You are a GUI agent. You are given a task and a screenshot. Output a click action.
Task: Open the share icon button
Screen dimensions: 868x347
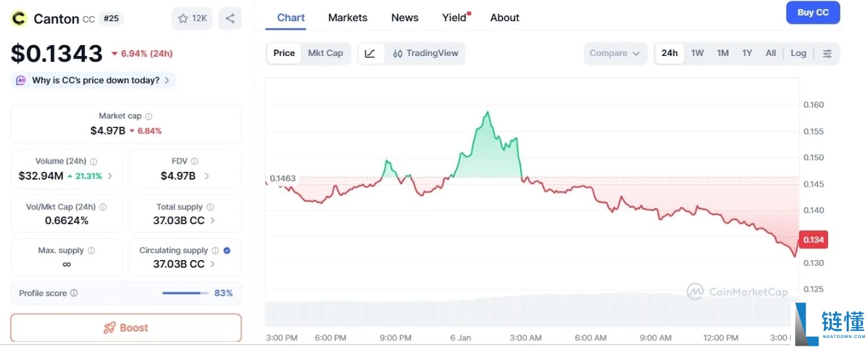(x=230, y=18)
